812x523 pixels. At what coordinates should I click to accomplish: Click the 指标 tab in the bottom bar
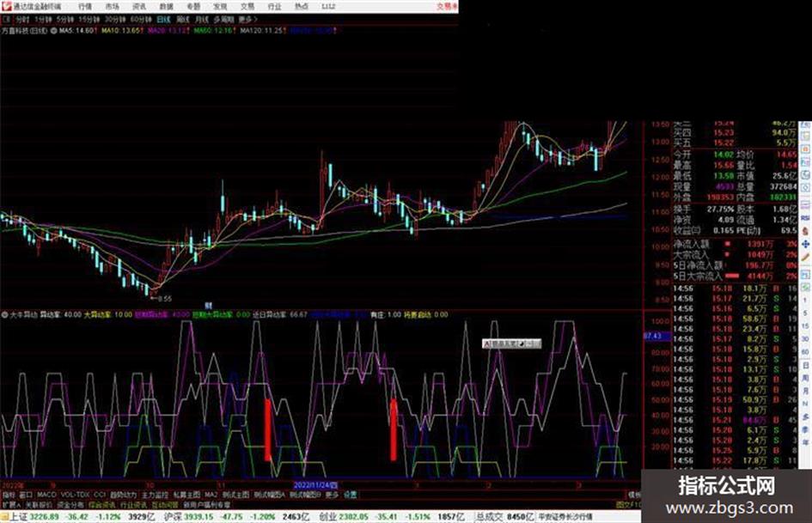click(9, 495)
